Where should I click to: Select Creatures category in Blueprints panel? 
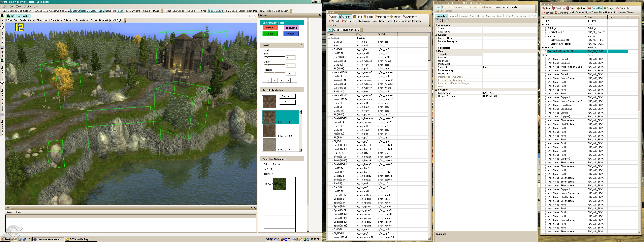345,17
